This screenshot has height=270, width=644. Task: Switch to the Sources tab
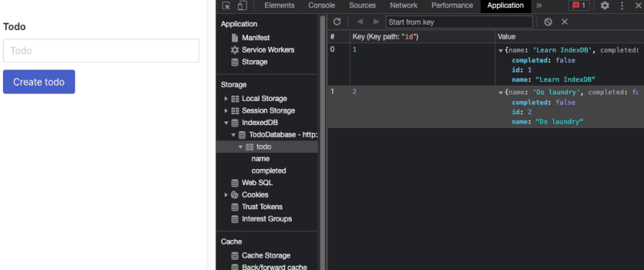[x=362, y=6]
